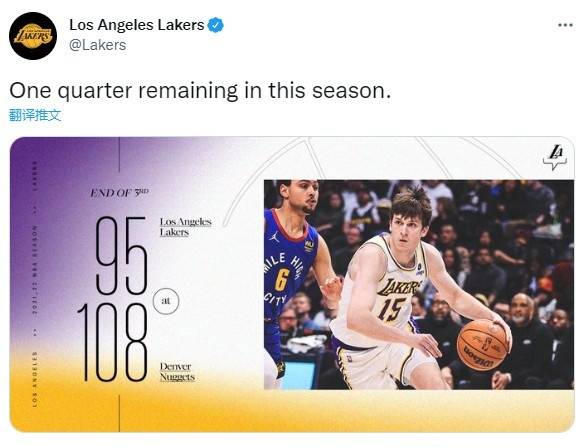Open the Los Angeles Lakers display name

[137, 25]
